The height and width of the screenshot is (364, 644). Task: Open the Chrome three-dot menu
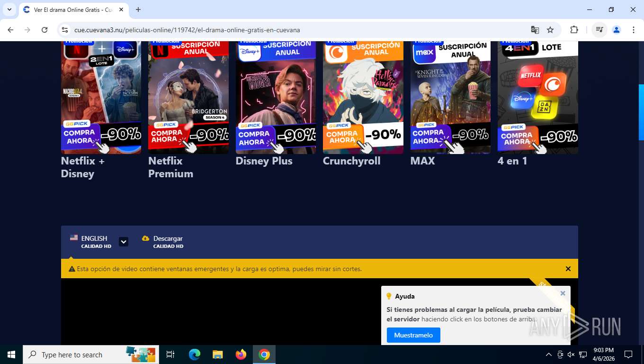coord(634,30)
